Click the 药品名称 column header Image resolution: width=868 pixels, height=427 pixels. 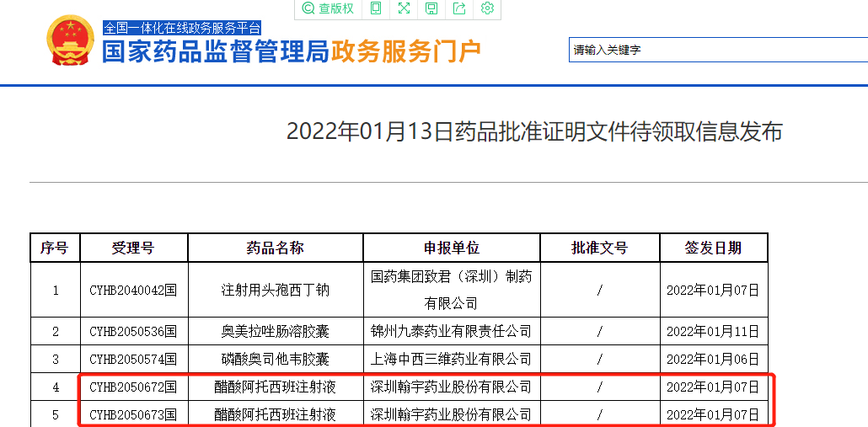[x=275, y=248]
